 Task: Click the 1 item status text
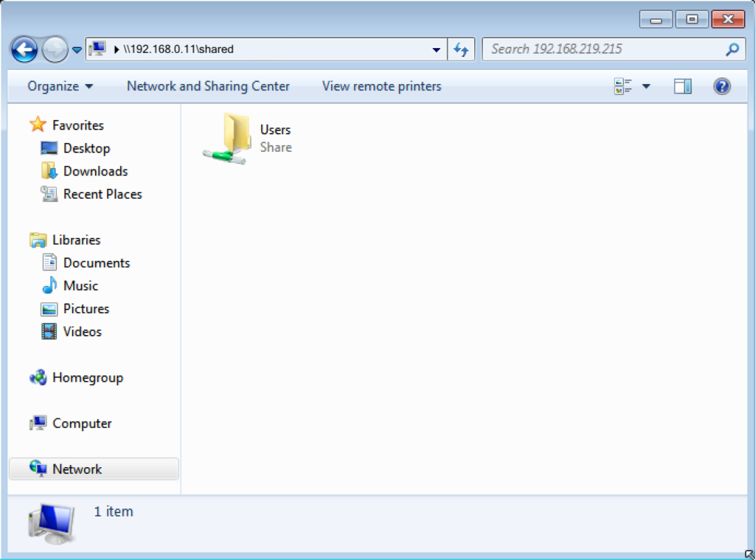(x=114, y=511)
